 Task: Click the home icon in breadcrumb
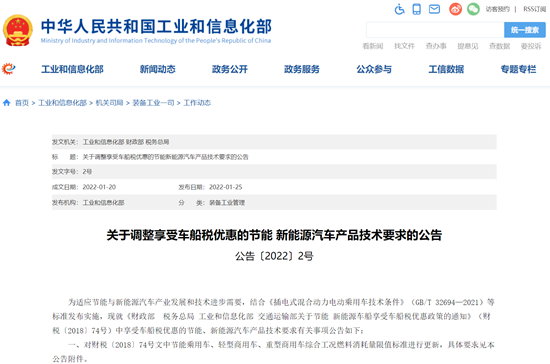coord(7,103)
